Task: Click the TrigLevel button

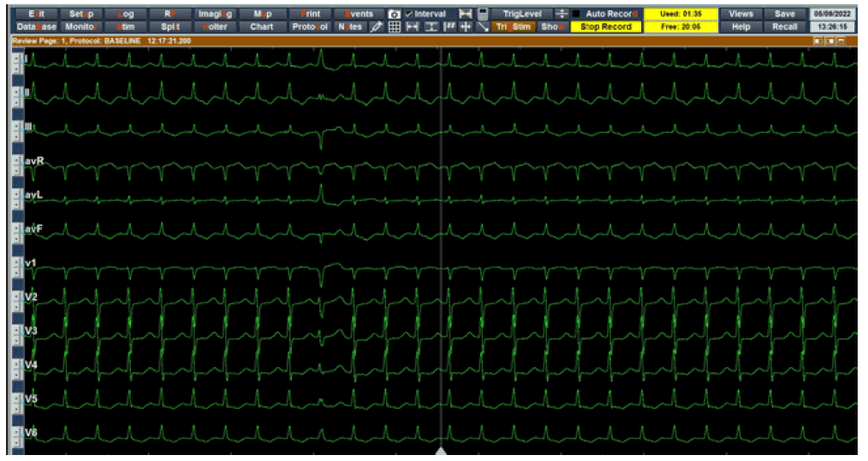Action: [521, 14]
